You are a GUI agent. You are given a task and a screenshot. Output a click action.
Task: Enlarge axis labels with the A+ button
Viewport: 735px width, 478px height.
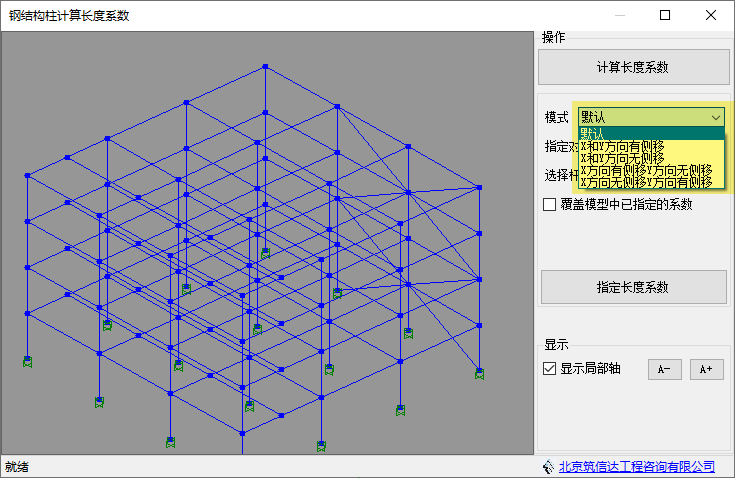pos(706,369)
